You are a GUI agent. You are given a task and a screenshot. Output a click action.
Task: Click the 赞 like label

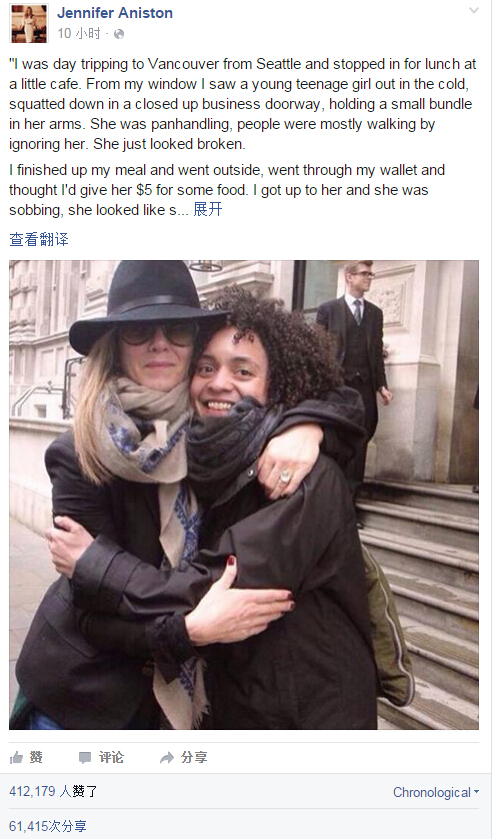click(36, 757)
